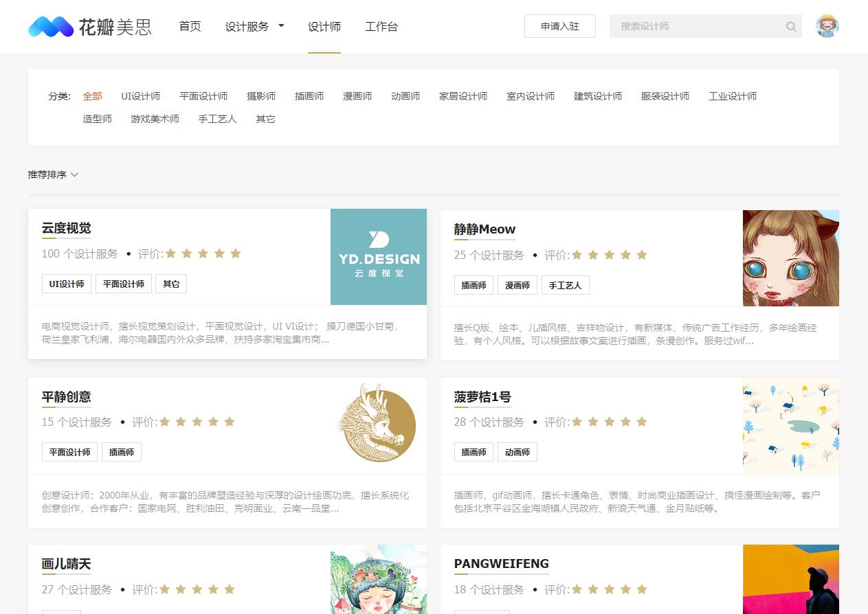The width and height of the screenshot is (868, 614).
Task: Open the PANGWEIFENG designer name
Action: point(502,564)
